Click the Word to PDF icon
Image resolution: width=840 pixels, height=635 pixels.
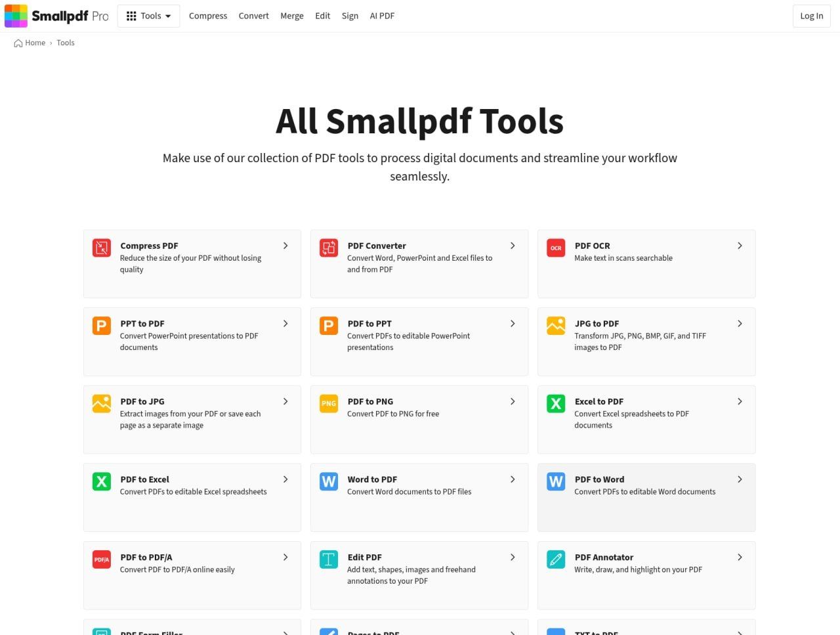coord(329,481)
